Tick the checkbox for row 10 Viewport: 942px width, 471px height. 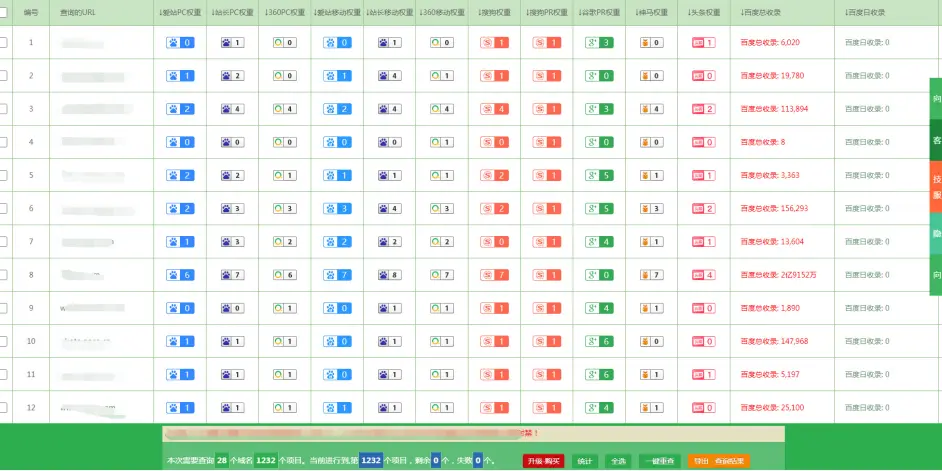(3, 341)
